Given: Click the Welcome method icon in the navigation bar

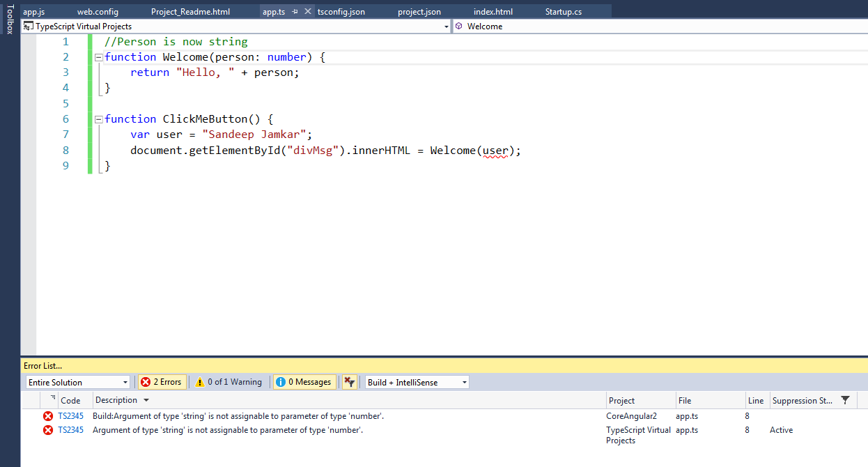Looking at the screenshot, I should pos(459,26).
